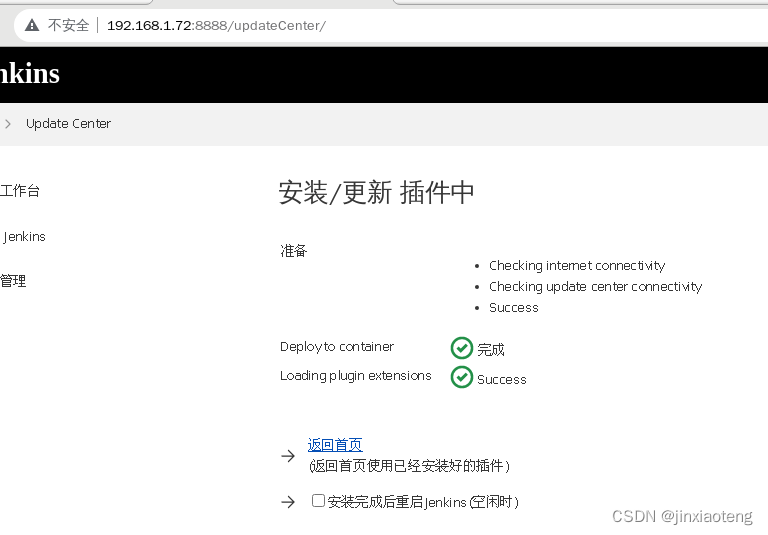Open the 管理 sidebar item
768x535 pixels.
point(13,281)
